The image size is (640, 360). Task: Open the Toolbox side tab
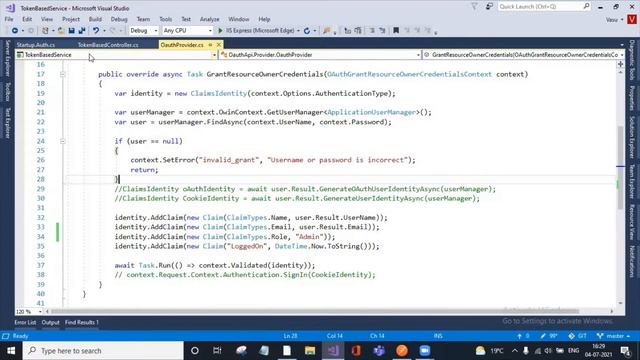click(x=7, y=92)
